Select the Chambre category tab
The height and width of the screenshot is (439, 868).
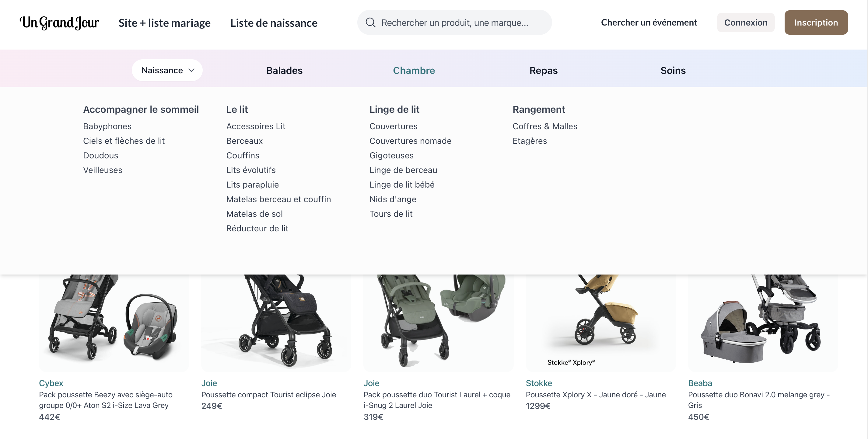point(413,70)
